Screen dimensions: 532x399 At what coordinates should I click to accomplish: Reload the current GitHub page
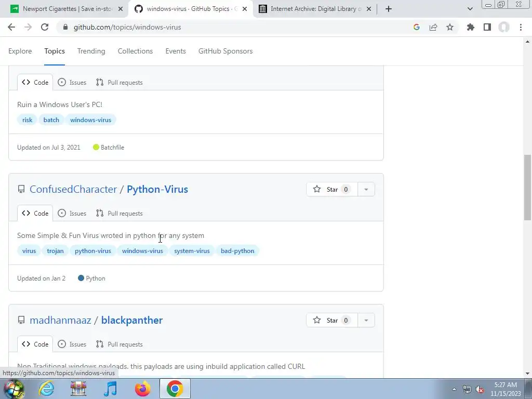(x=45, y=27)
